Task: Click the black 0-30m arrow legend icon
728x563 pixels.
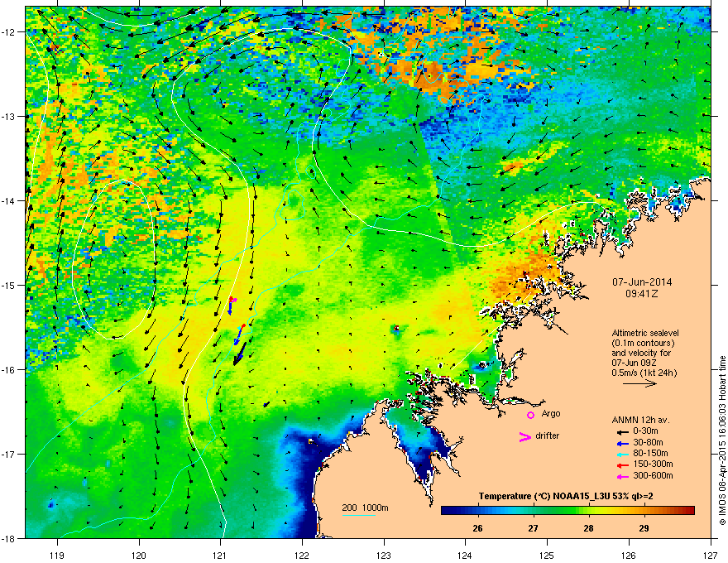Action: [x=621, y=432]
